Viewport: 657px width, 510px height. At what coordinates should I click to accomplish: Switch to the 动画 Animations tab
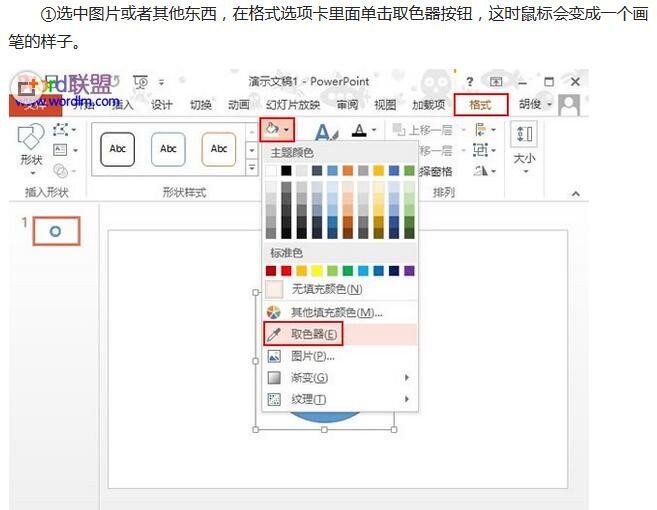pyautogui.click(x=238, y=105)
